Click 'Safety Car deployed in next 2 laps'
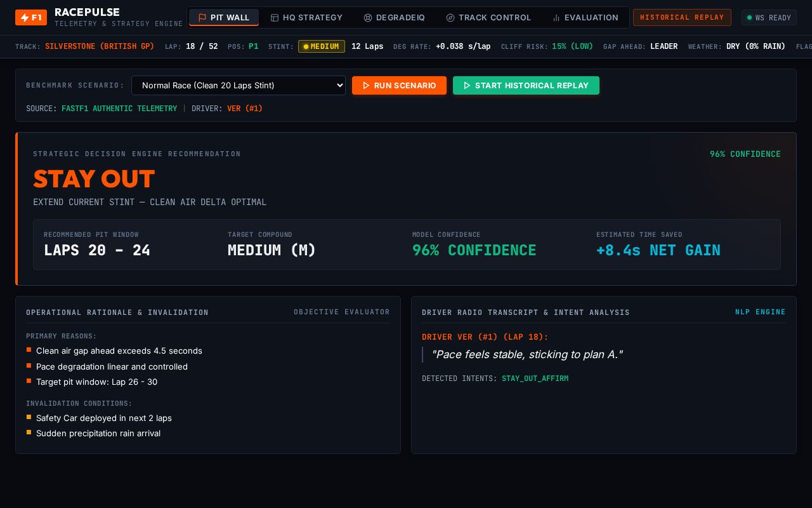The image size is (812, 508). [x=104, y=418]
